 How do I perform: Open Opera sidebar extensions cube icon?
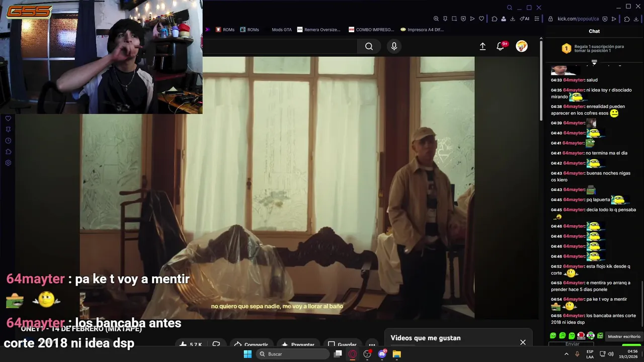click(8, 152)
